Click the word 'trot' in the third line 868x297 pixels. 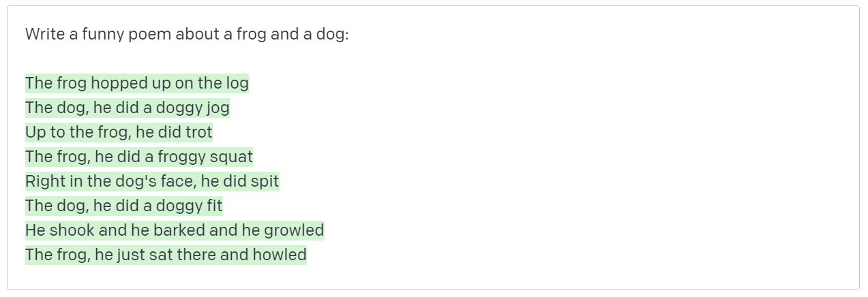tap(199, 132)
